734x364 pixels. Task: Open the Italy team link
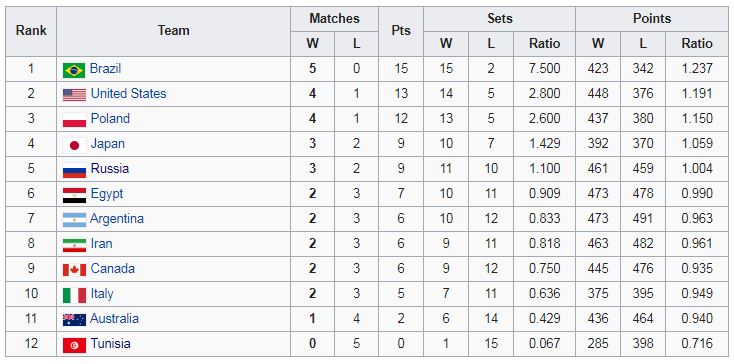(102, 294)
